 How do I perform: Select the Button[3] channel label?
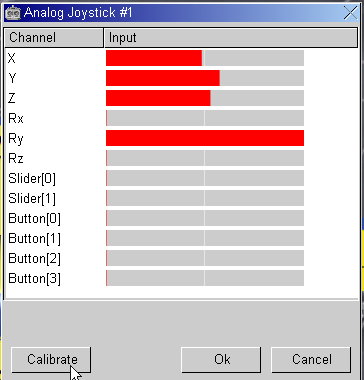tap(34, 279)
